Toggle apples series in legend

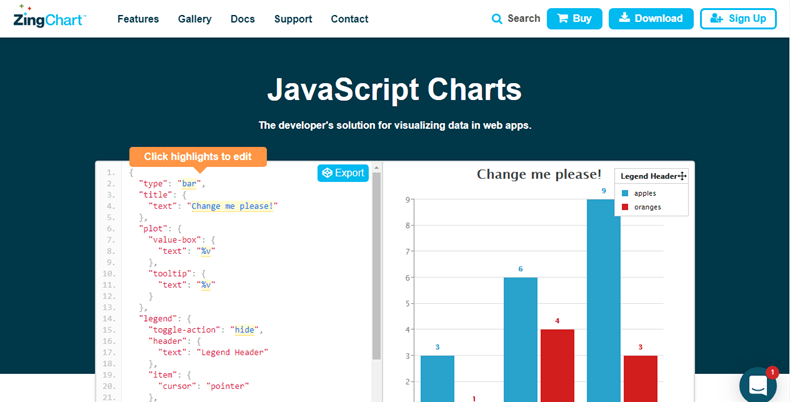click(x=645, y=193)
